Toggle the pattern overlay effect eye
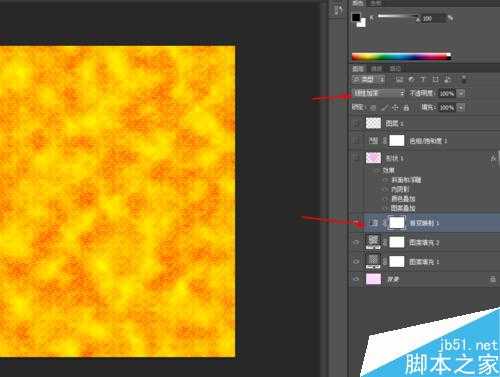This screenshot has width=500, height=377. point(386,208)
